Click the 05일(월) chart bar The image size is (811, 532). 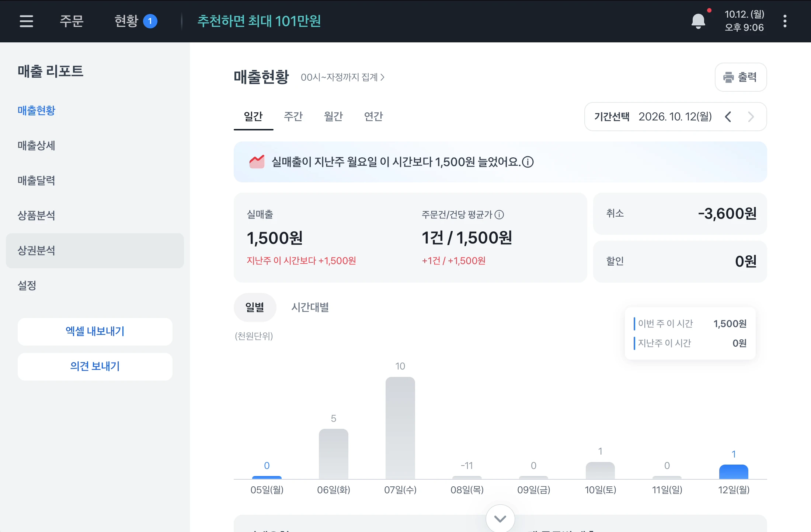pos(267,478)
